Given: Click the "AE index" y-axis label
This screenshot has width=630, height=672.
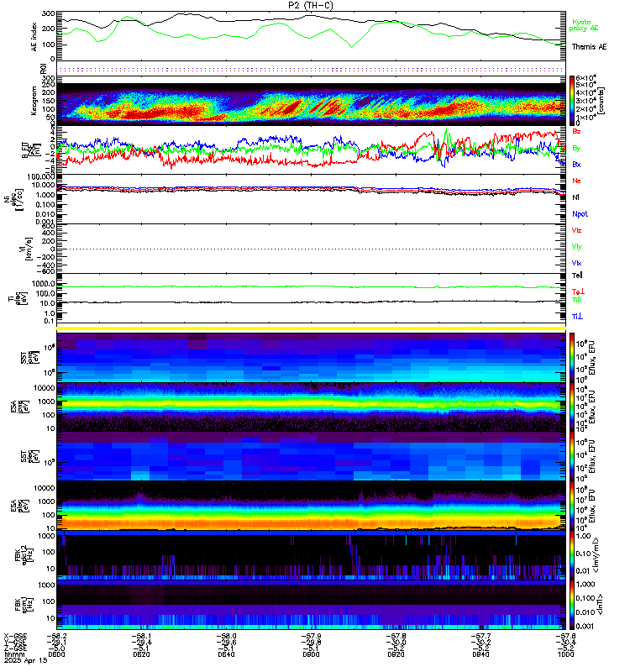Looking at the screenshot, I should coord(34,37).
